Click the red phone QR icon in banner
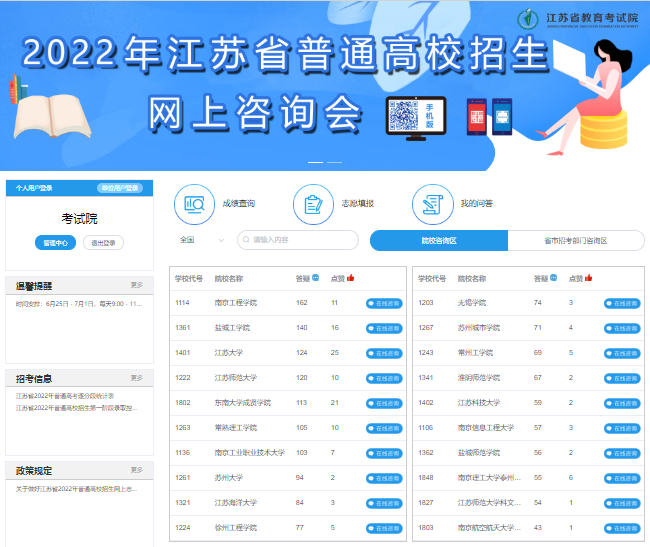 click(x=476, y=117)
